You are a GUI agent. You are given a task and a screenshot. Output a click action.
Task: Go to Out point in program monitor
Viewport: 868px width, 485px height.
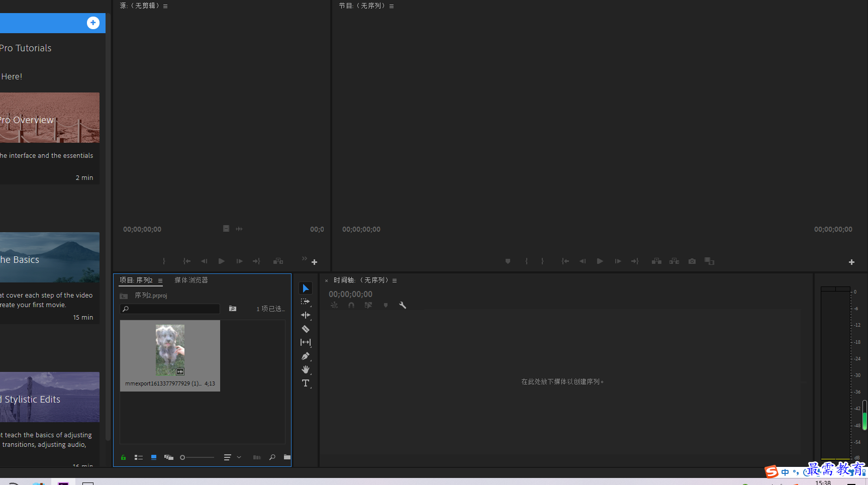point(635,261)
